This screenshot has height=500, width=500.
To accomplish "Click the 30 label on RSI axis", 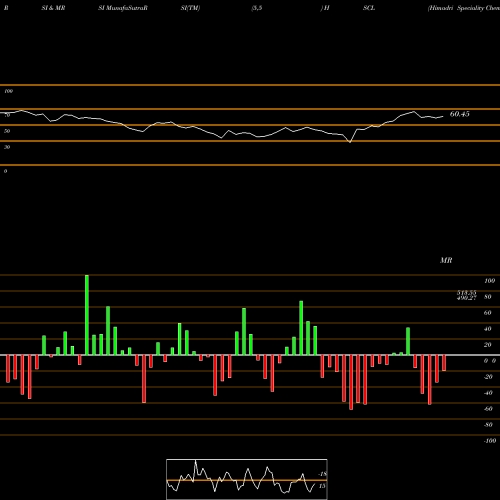I will pyautogui.click(x=7, y=147).
